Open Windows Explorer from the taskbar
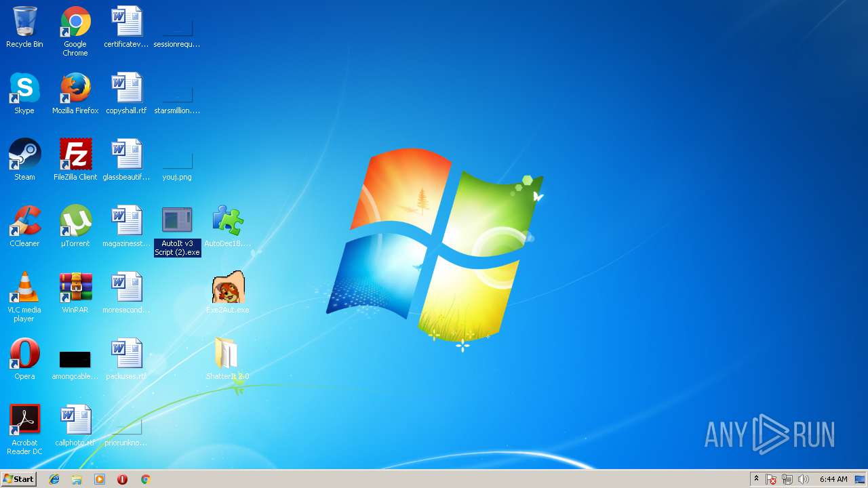 click(x=77, y=479)
